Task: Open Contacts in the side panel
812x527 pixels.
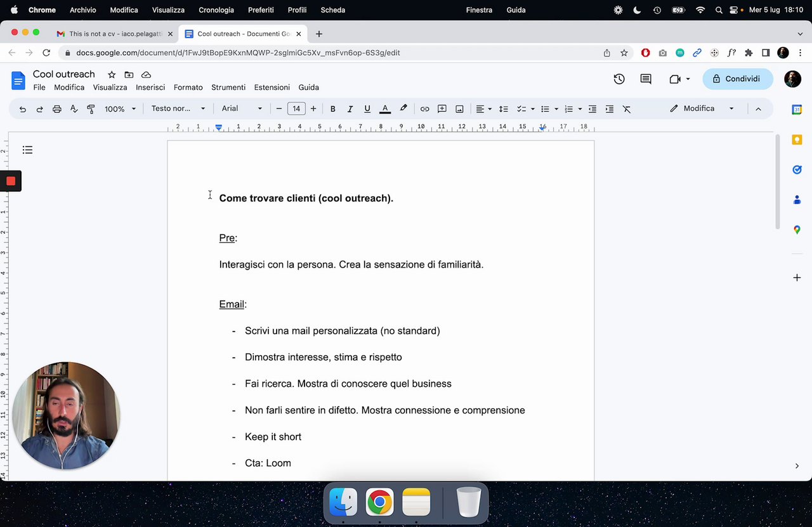Action: [797, 200]
